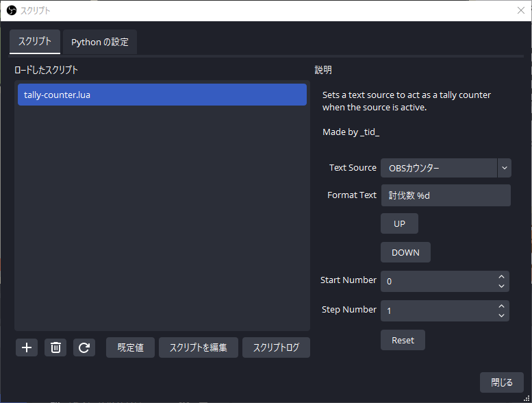Image resolution: width=532 pixels, height=403 pixels.
Task: Click the add script plus icon
Action: [27, 347]
